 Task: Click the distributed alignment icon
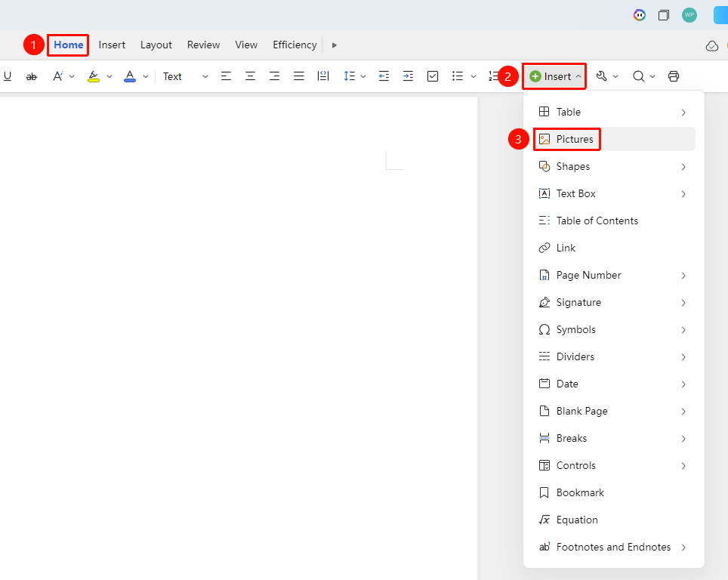pos(323,76)
